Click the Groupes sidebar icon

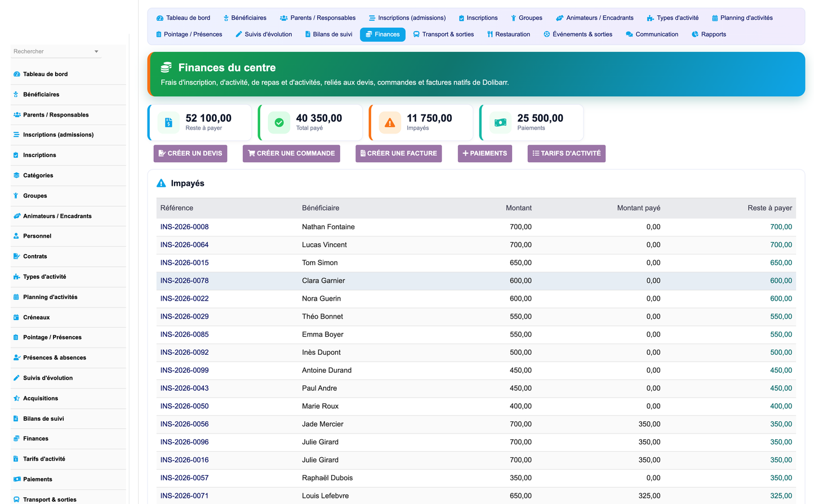coord(16,196)
